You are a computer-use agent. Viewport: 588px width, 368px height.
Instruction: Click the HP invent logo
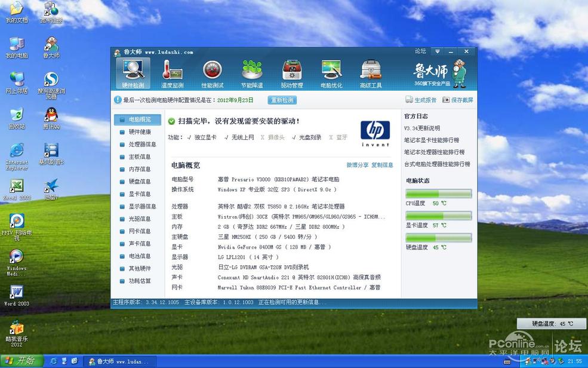pyautogui.click(x=375, y=134)
